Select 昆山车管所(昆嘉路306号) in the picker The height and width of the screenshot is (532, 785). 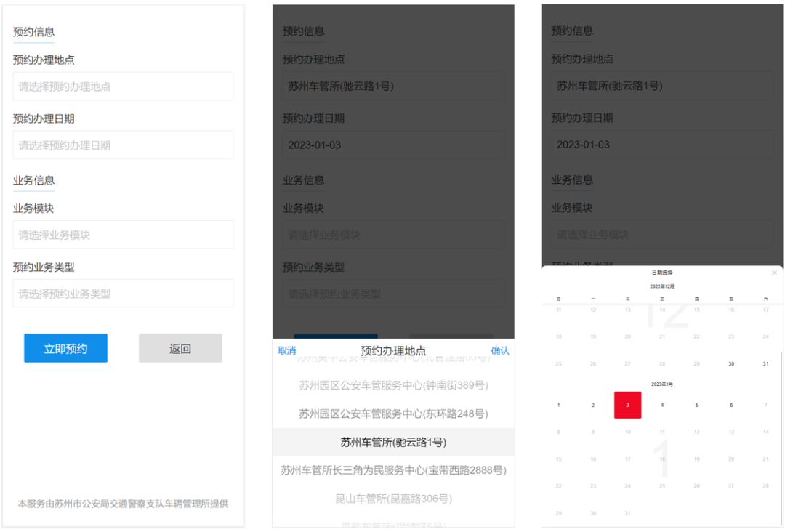[x=393, y=499]
